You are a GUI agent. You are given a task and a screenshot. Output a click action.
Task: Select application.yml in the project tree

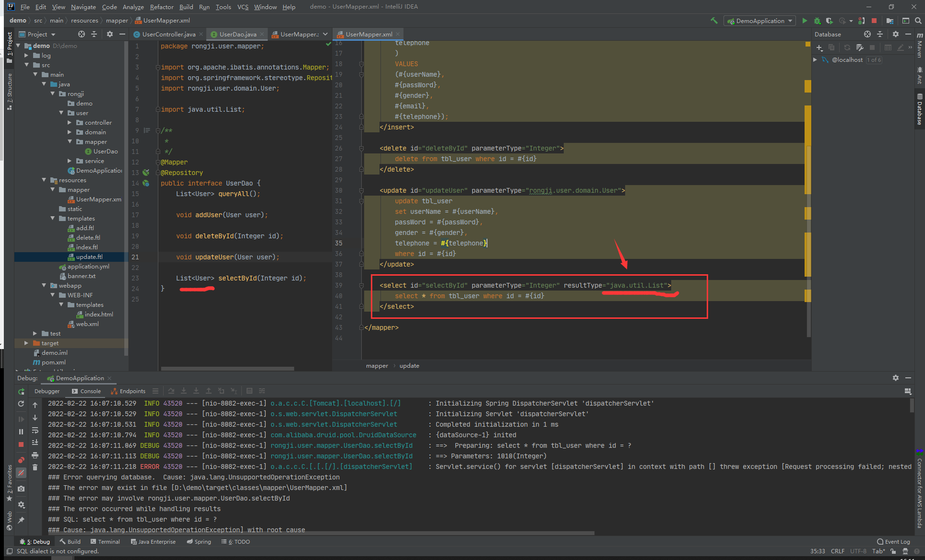point(88,267)
